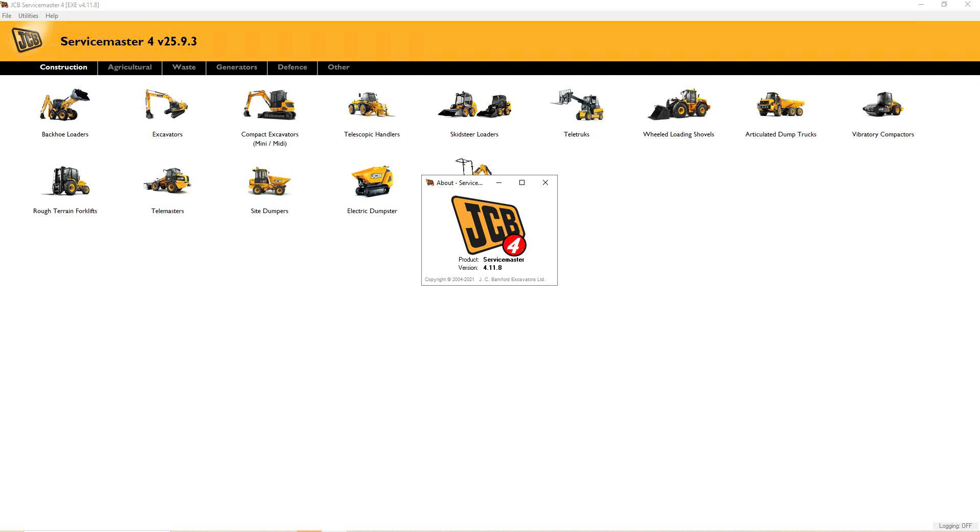The width and height of the screenshot is (980, 532).
Task: Select the Teletruks forklift icon
Action: coord(577,105)
